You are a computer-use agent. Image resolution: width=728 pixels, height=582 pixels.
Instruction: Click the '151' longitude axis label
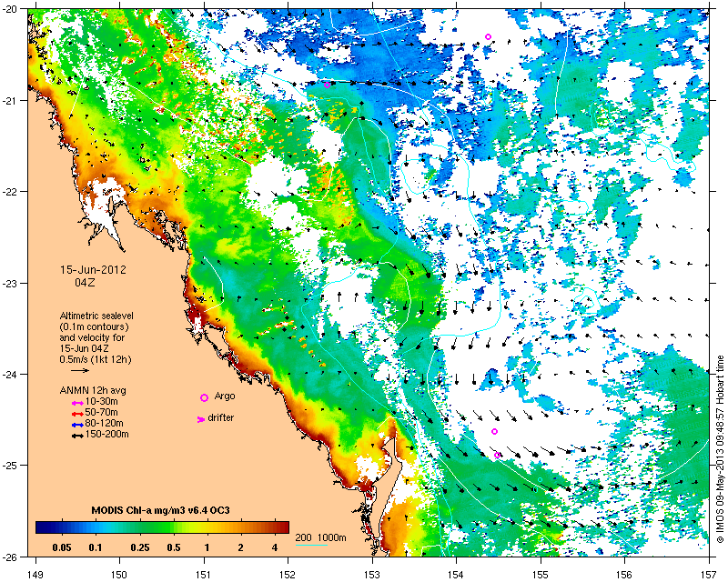tap(204, 574)
